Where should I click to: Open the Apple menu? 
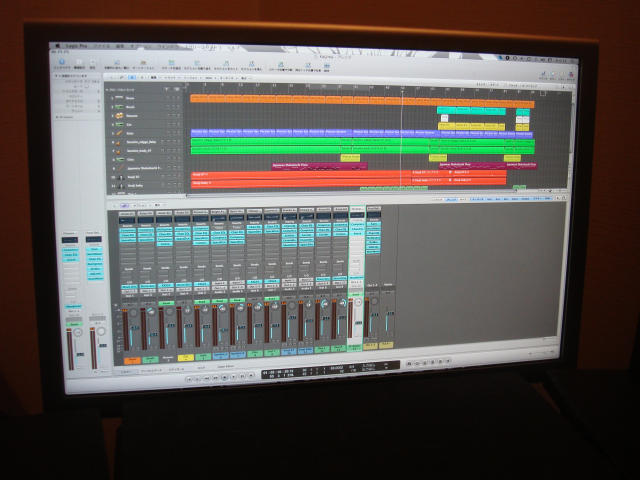[58, 46]
